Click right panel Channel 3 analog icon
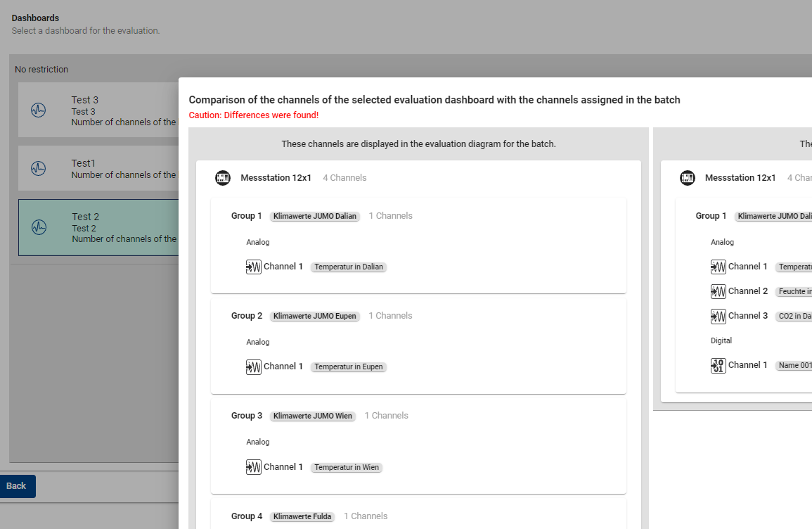Viewport: 812px width, 529px height. tap(718, 316)
